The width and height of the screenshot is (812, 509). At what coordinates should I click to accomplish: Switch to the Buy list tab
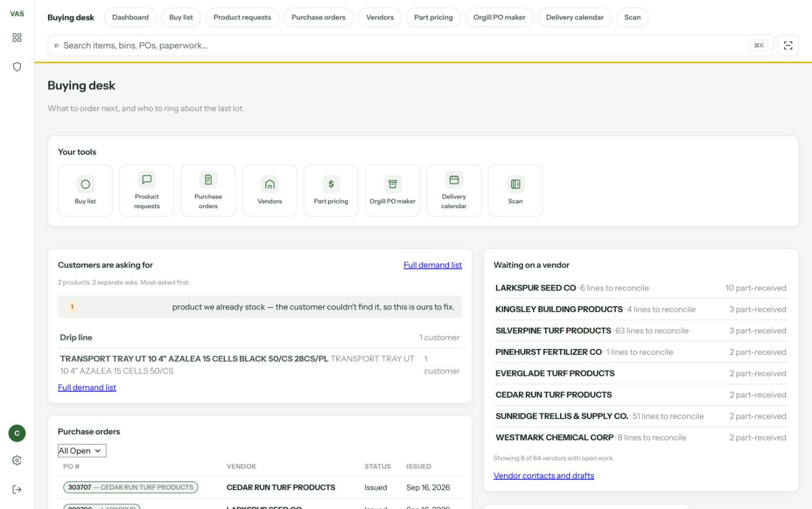[x=181, y=18]
